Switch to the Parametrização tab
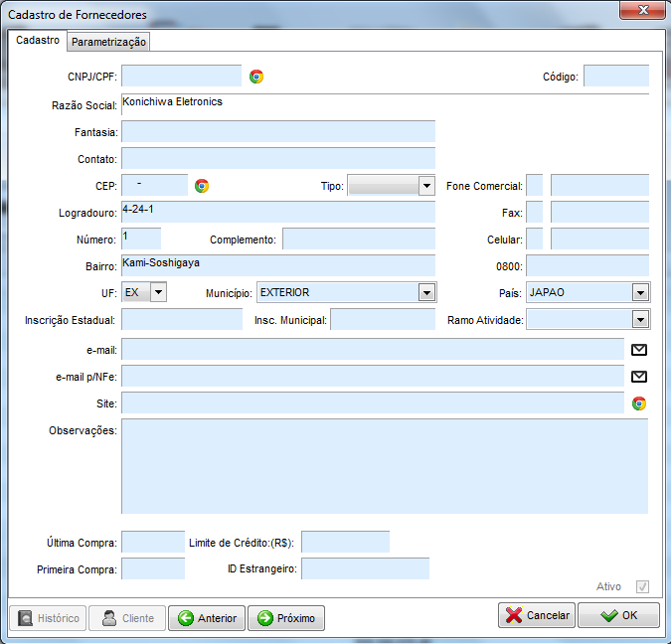This screenshot has width=671, height=644. tap(109, 42)
